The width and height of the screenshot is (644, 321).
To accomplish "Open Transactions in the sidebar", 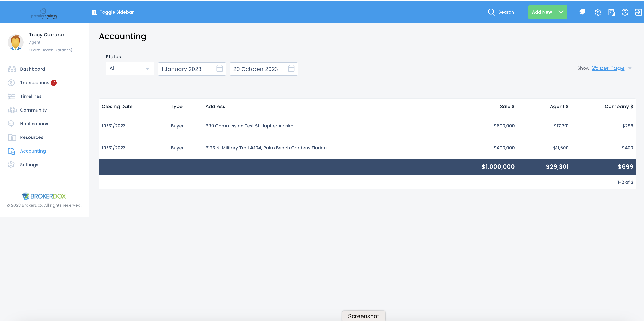I will point(34,83).
